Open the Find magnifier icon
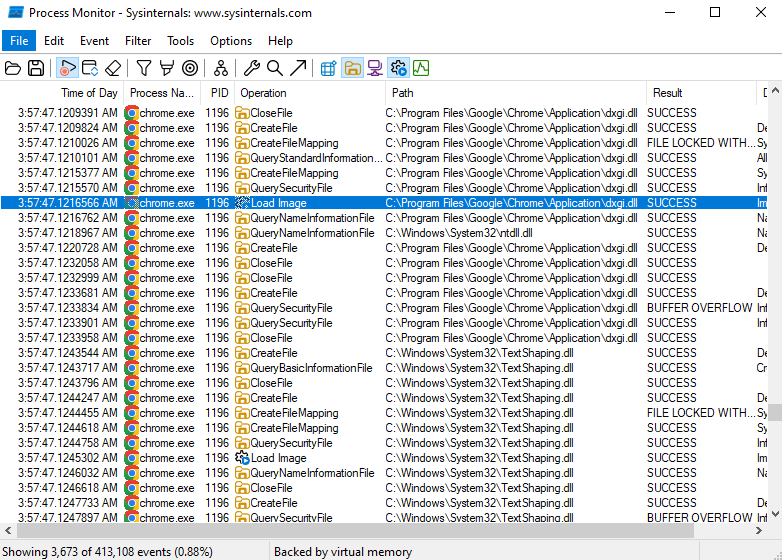Screen dimensions: 782x560 (x=275, y=68)
